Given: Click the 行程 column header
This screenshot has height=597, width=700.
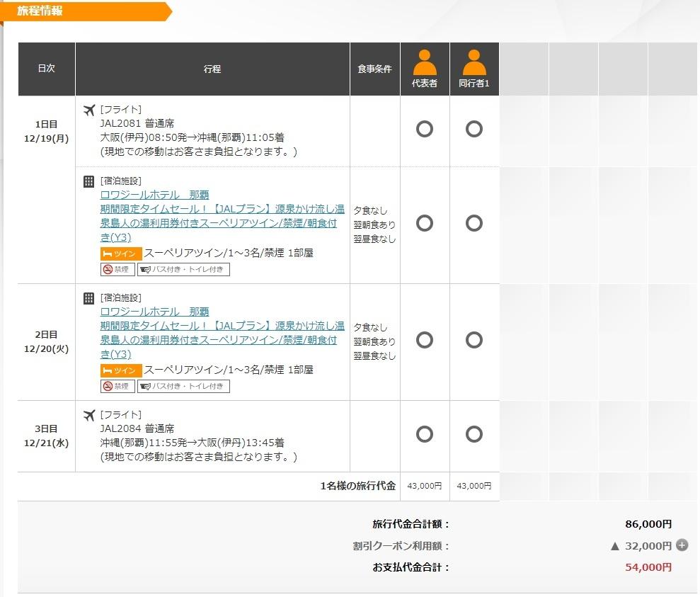Looking at the screenshot, I should (212, 69).
